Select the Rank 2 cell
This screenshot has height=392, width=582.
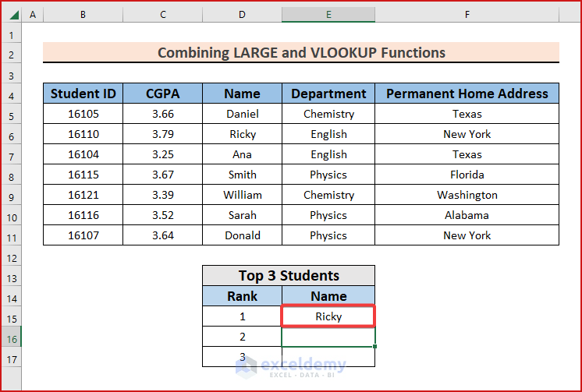click(242, 337)
